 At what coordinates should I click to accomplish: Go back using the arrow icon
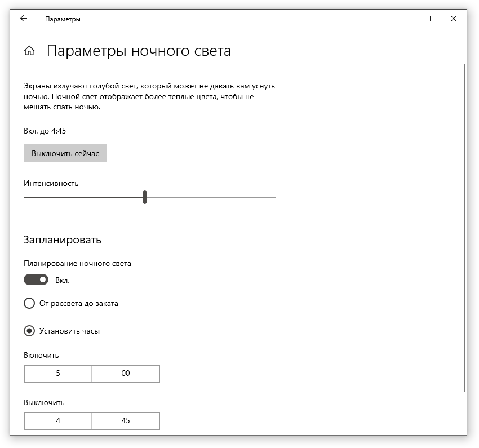click(24, 19)
